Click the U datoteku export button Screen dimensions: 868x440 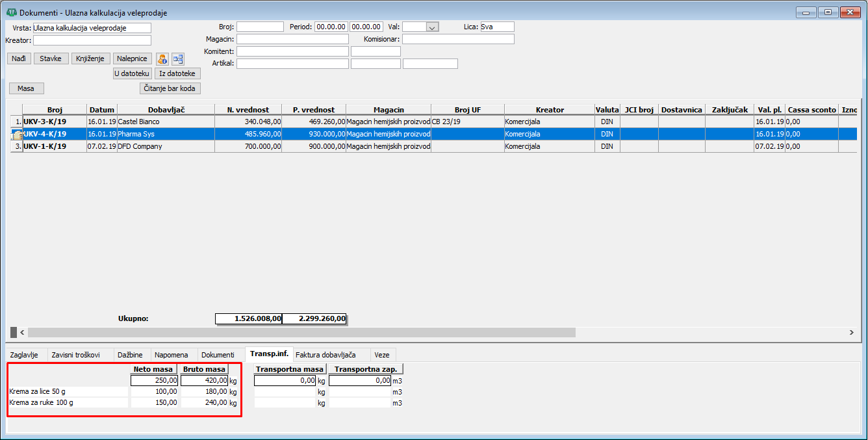[x=133, y=73]
